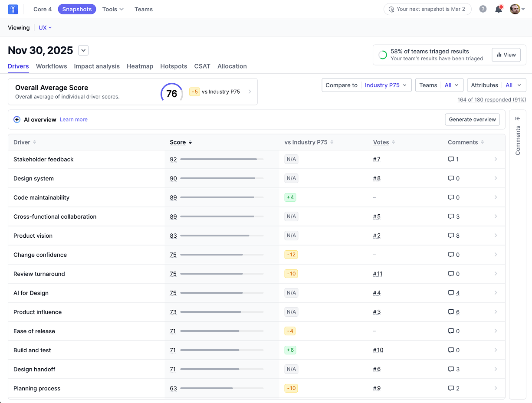The height and width of the screenshot is (403, 532).
Task: Collapse the Comments side panel arrow icon
Action: point(518,118)
